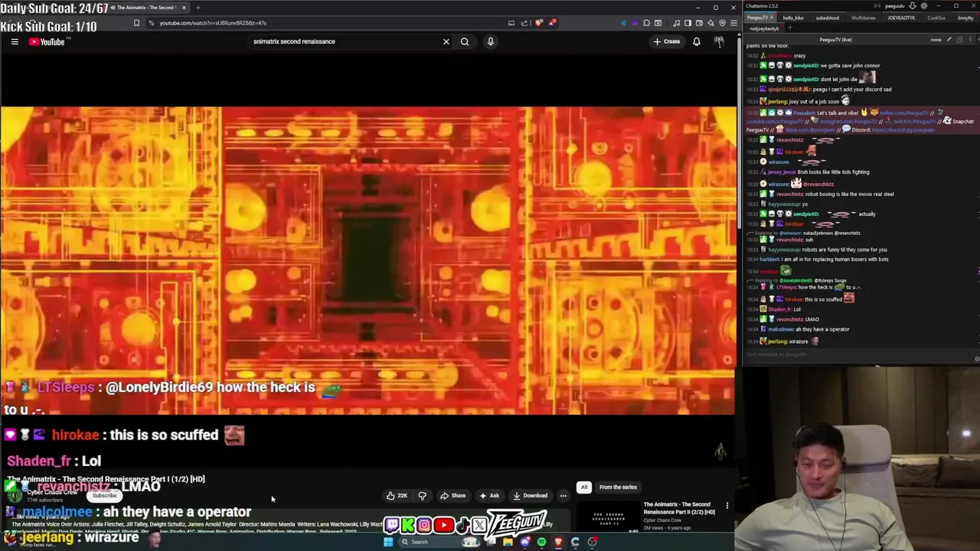Open the YouTube hamburger guide menu

coord(15,41)
